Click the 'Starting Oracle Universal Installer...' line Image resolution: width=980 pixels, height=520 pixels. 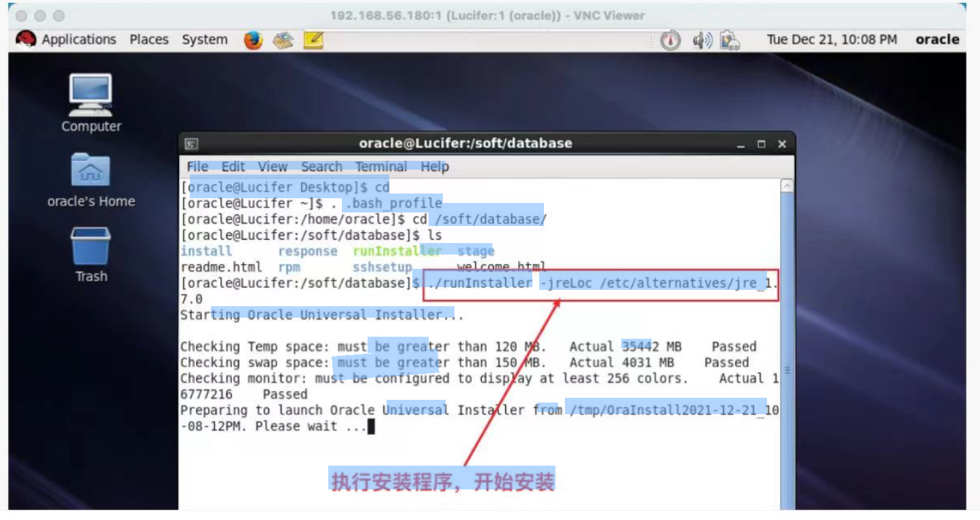(x=322, y=315)
